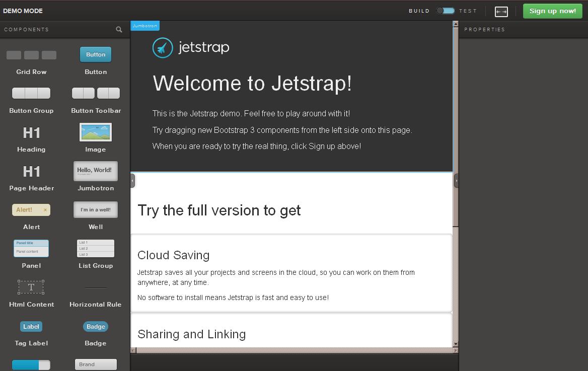
Task: Collapse the right properties panel handle
Action: (x=456, y=181)
